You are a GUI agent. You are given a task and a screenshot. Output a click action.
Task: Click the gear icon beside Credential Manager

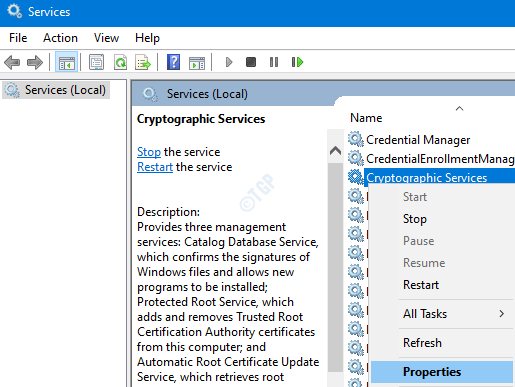(x=356, y=139)
